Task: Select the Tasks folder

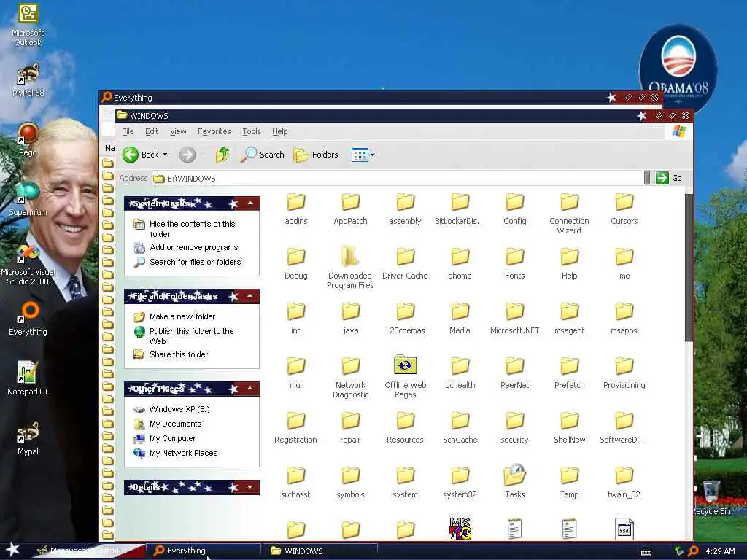Action: (514, 481)
